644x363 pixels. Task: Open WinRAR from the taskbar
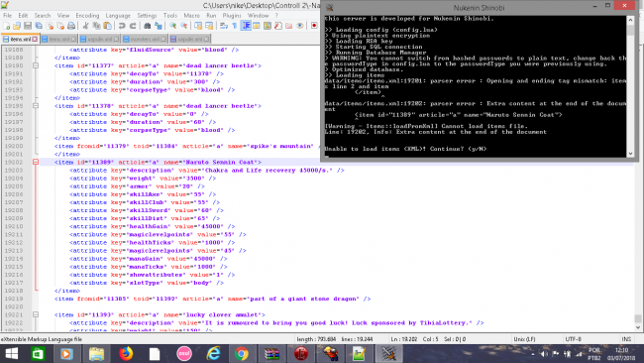271,353
